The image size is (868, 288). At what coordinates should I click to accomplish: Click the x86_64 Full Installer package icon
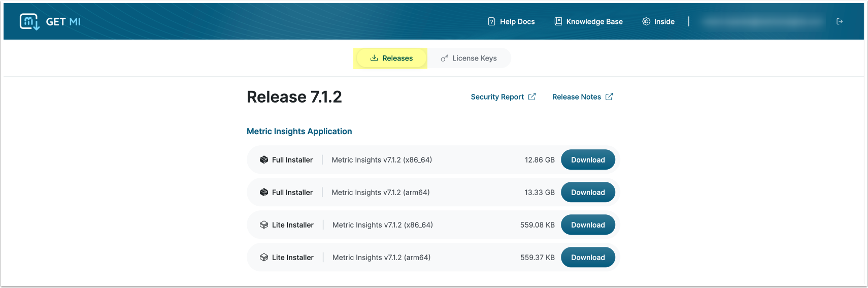pyautogui.click(x=264, y=159)
